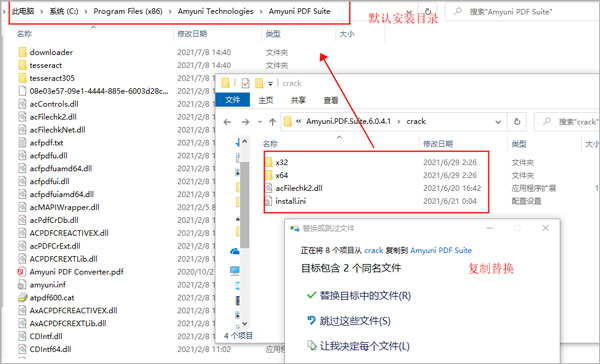Open the 文件 ribbon tab
The width and height of the screenshot is (600, 364).
point(233,100)
